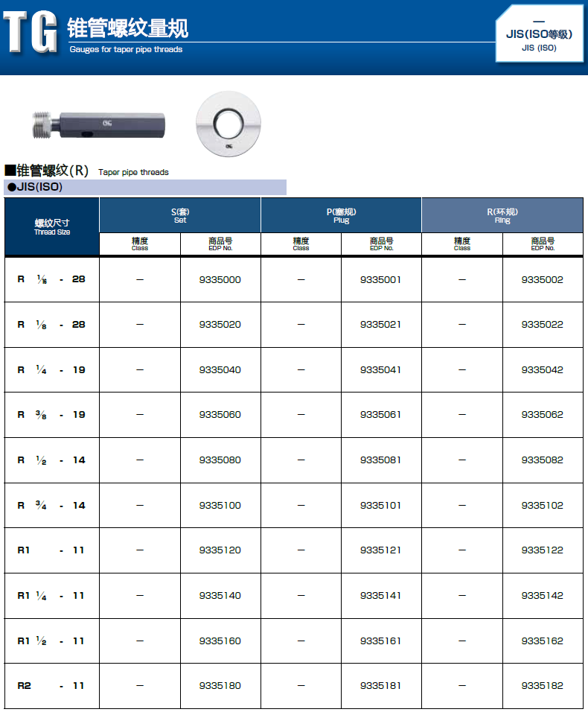Click EDP number 9335121
The image size is (588, 715).
click(x=381, y=550)
